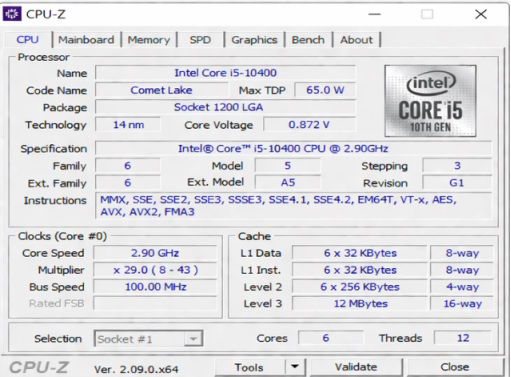Click the Core Voltage value 0.872 V

[309, 125]
